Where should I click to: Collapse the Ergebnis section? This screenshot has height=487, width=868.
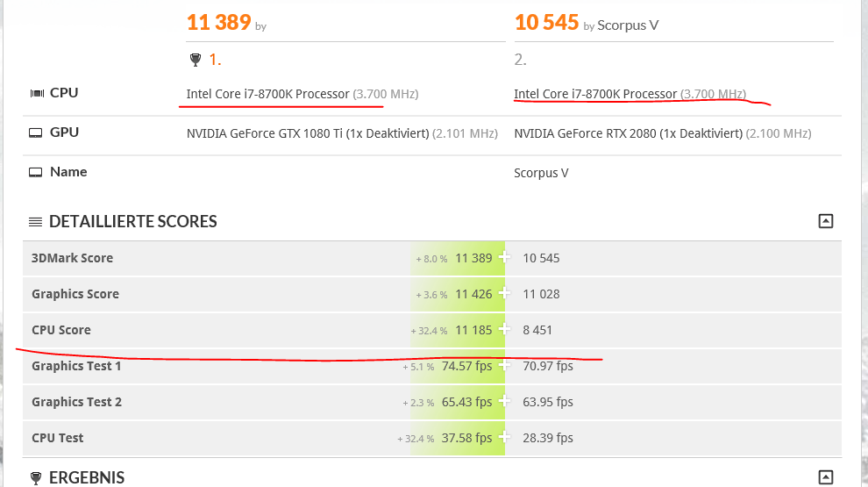point(825,477)
